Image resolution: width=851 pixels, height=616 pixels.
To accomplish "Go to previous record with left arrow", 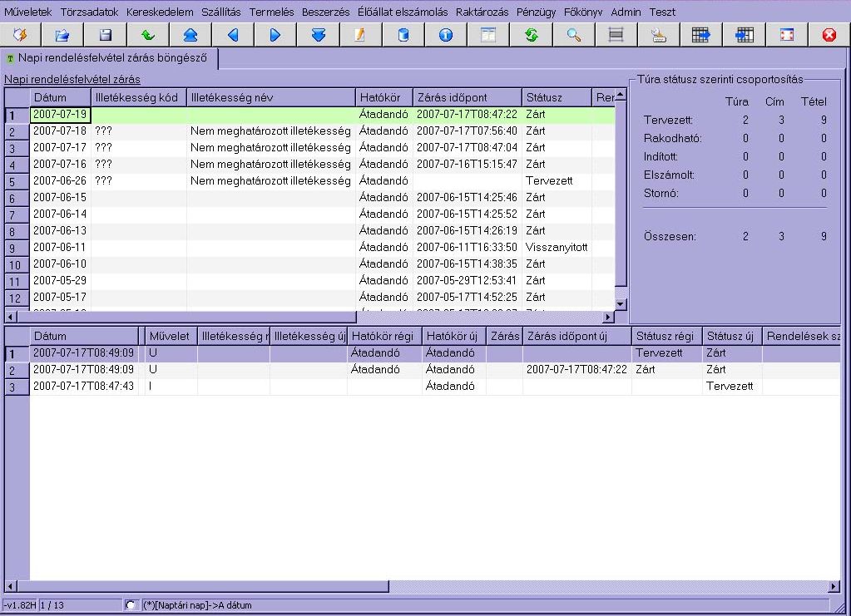I will click(233, 35).
